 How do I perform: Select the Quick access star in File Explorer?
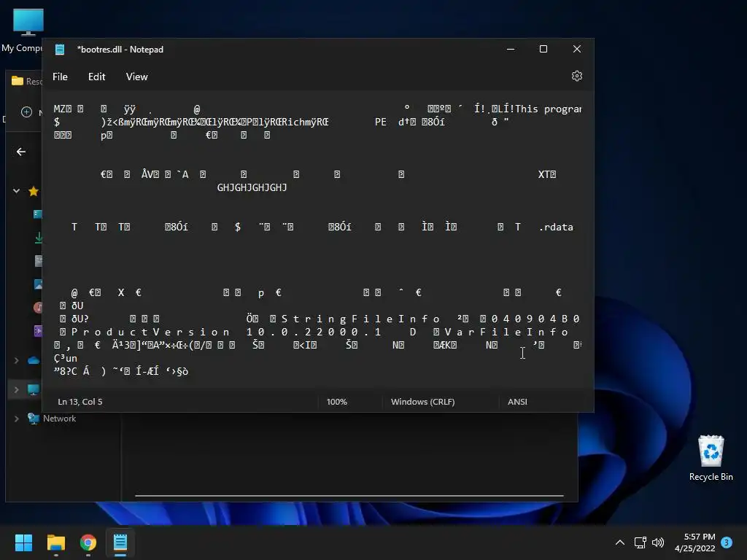(x=34, y=192)
